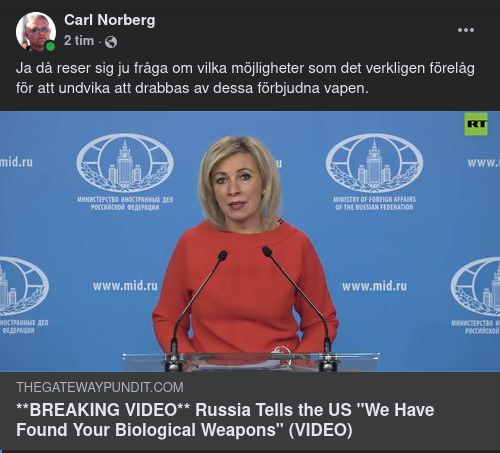Click the left www.mid.ru backdrop text

pyautogui.click(x=125, y=286)
